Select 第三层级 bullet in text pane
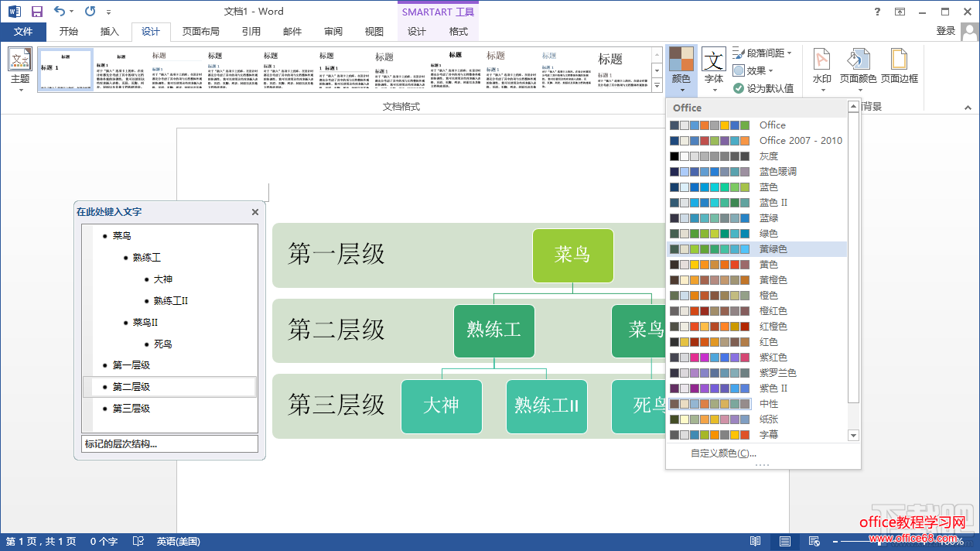Image resolution: width=980 pixels, height=551 pixels. [131, 409]
